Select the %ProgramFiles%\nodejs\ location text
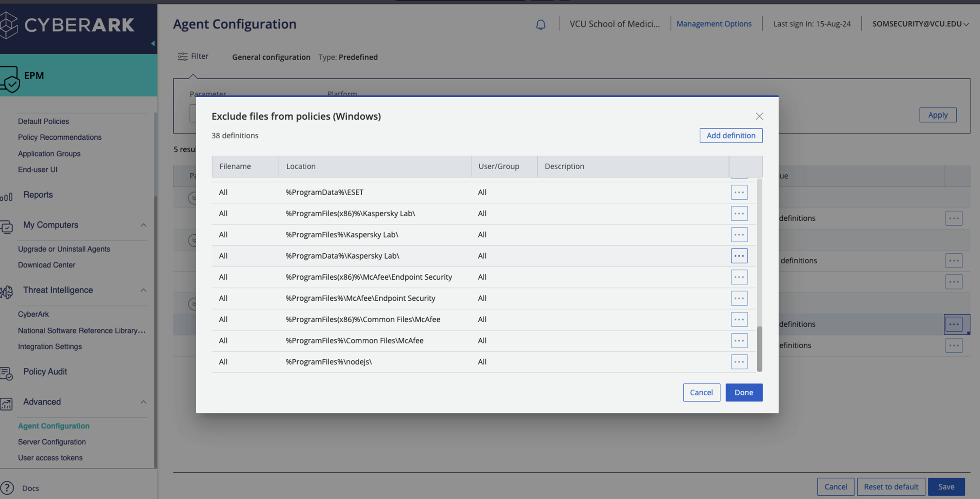Screen dimensions: 980x499 coord(329,362)
